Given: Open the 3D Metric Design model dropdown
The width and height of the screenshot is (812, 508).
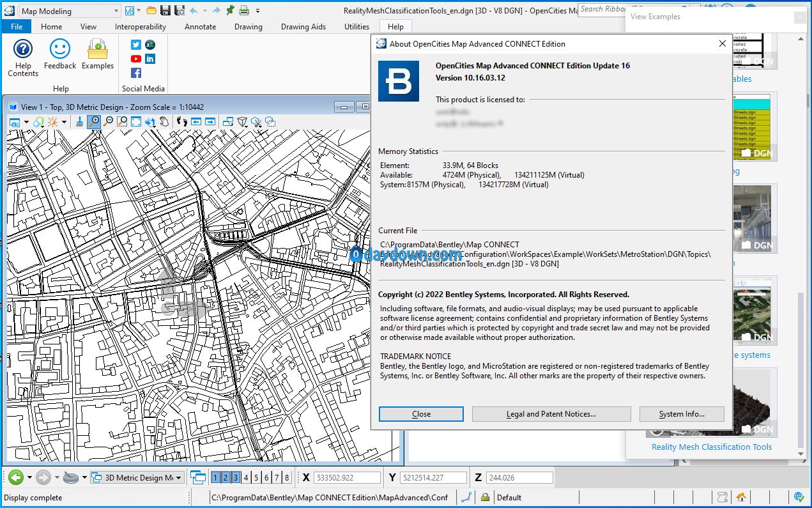Looking at the screenshot, I should tap(137, 477).
